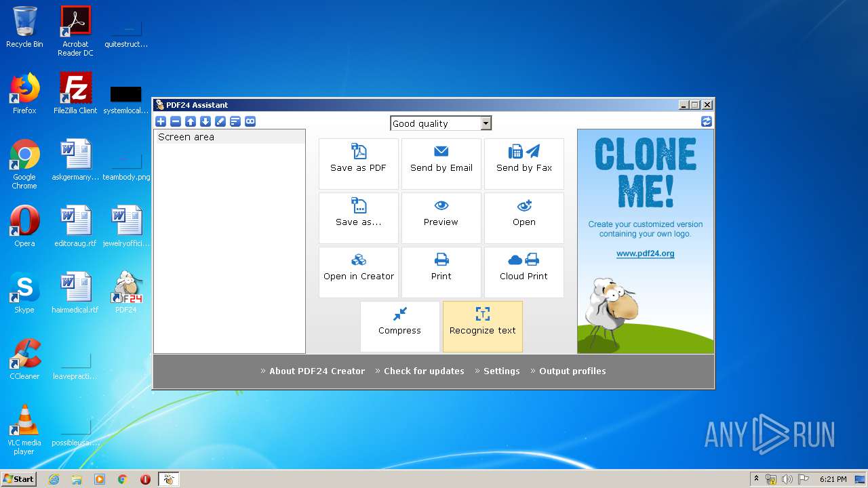Merge documents with the link icon
868x488 pixels.
pyautogui.click(x=250, y=121)
